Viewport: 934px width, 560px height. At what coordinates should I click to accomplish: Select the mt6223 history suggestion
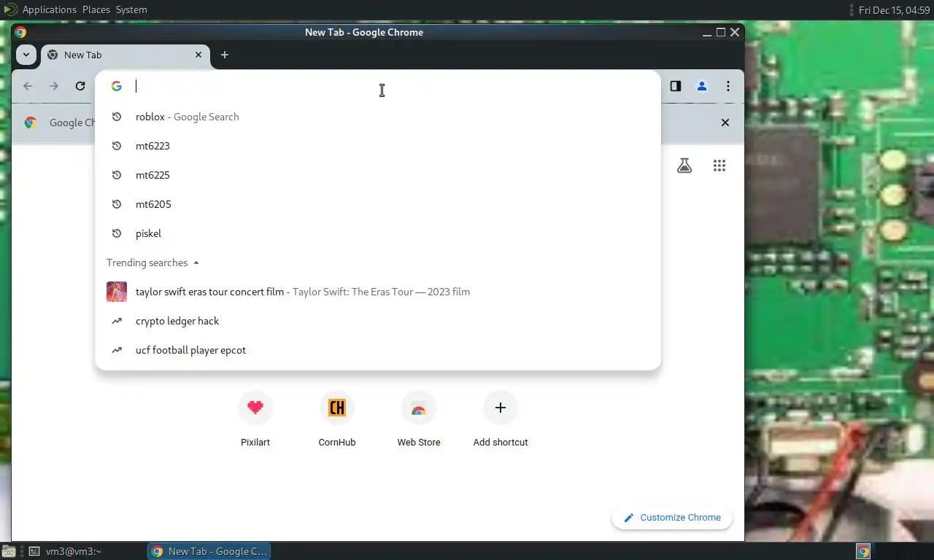pos(378,146)
